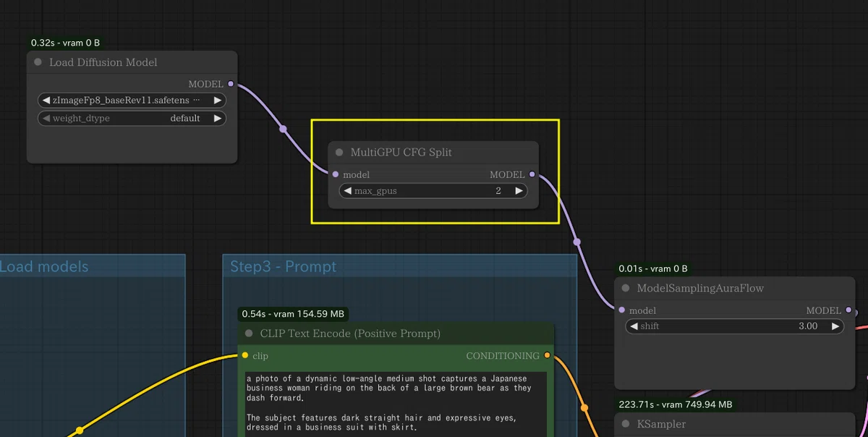This screenshot has width=868, height=437.
Task: Click the 0.01s - vram 0 B badge
Action: point(653,268)
